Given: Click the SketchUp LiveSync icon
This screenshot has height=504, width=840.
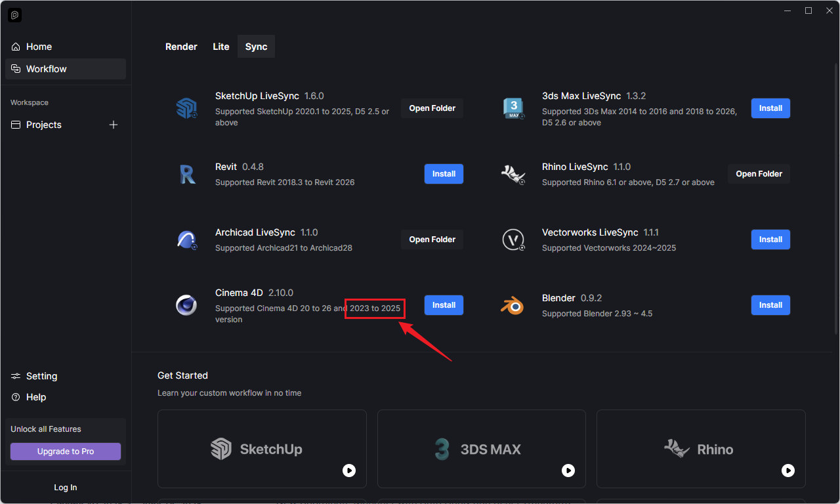Looking at the screenshot, I should (x=186, y=108).
